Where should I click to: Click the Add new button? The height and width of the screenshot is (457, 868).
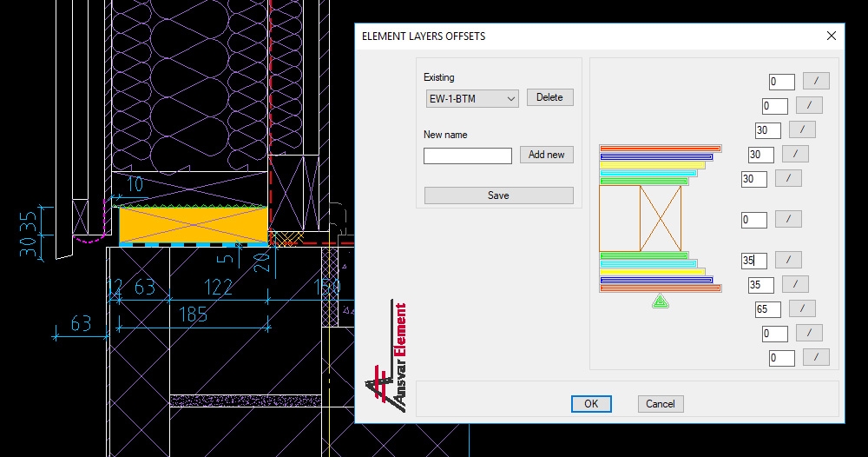(546, 155)
